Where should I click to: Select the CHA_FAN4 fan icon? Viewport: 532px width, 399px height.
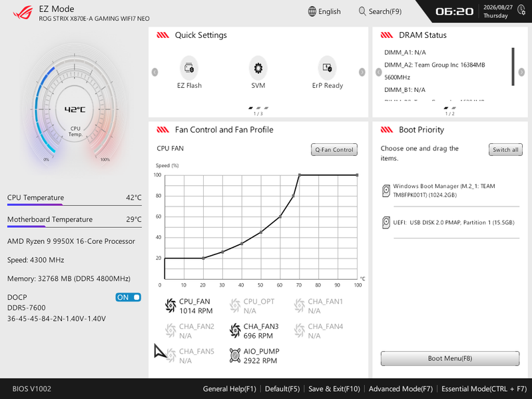[299, 330]
